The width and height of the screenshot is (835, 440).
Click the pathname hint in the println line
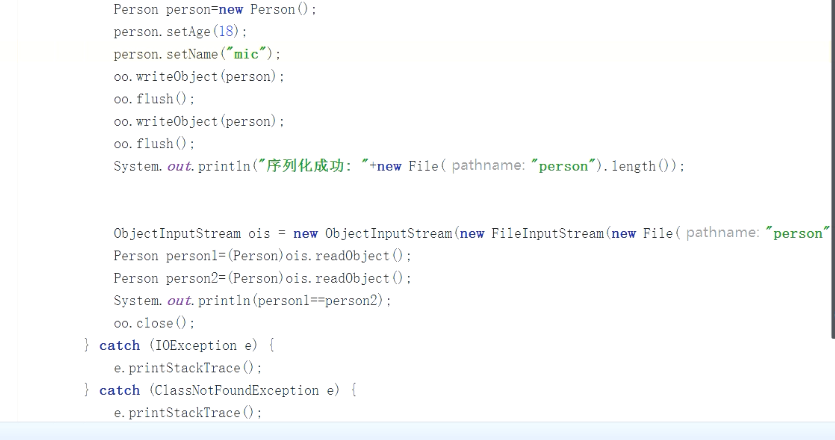pyautogui.click(x=488, y=166)
